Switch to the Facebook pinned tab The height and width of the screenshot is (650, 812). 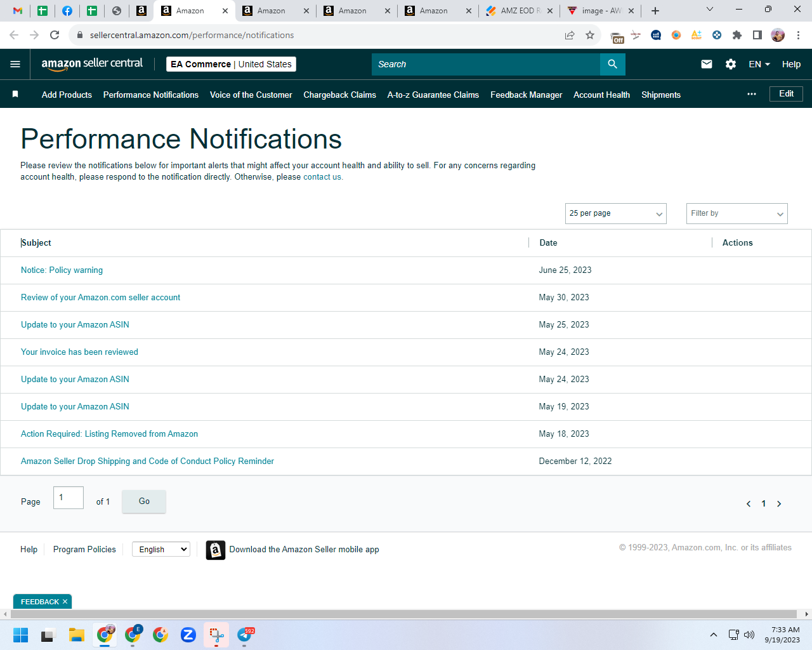pos(67,11)
